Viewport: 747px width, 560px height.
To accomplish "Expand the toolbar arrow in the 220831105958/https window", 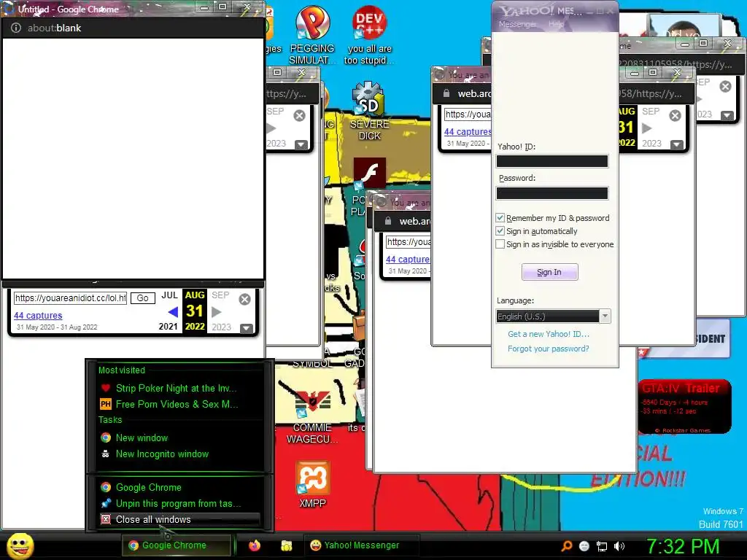I will tap(727, 115).
